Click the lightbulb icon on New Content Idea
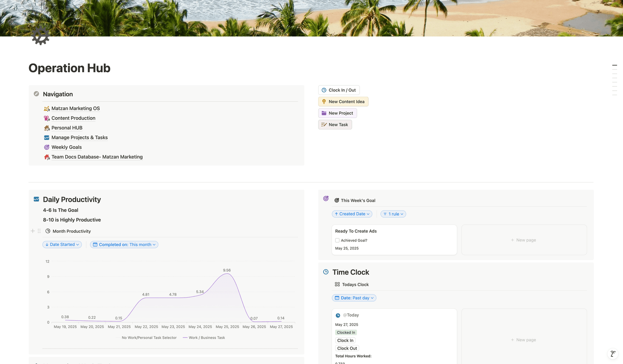The width and height of the screenshot is (623, 364). click(x=324, y=102)
